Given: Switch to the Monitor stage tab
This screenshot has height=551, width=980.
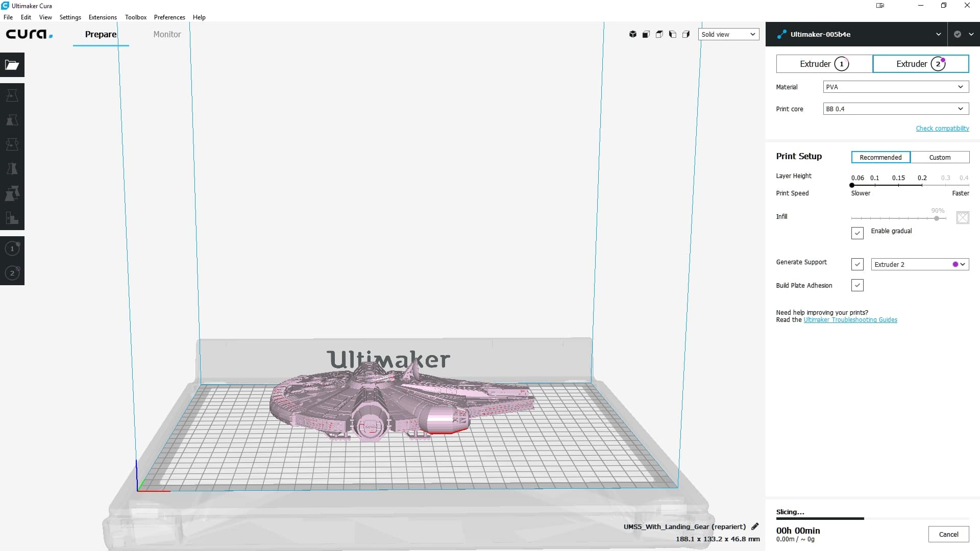Looking at the screenshot, I should point(167,34).
